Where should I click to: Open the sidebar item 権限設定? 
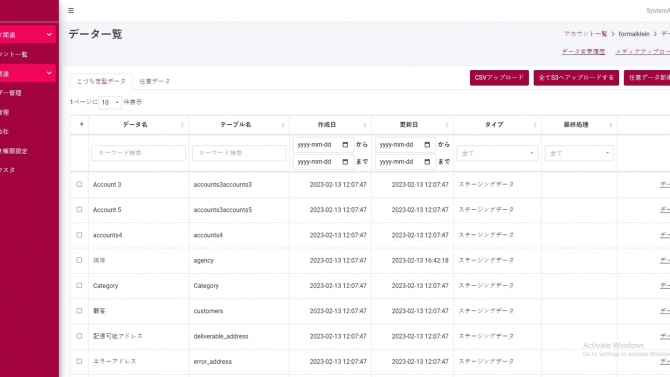pyautogui.click(x=14, y=151)
